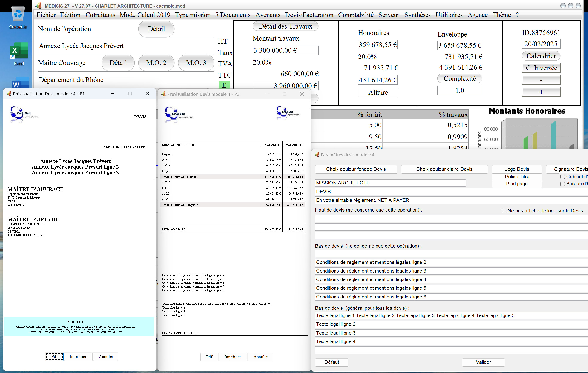The width and height of the screenshot is (588, 373).
Task: Click Annuler in the P1 preview window
Action: pos(106,356)
